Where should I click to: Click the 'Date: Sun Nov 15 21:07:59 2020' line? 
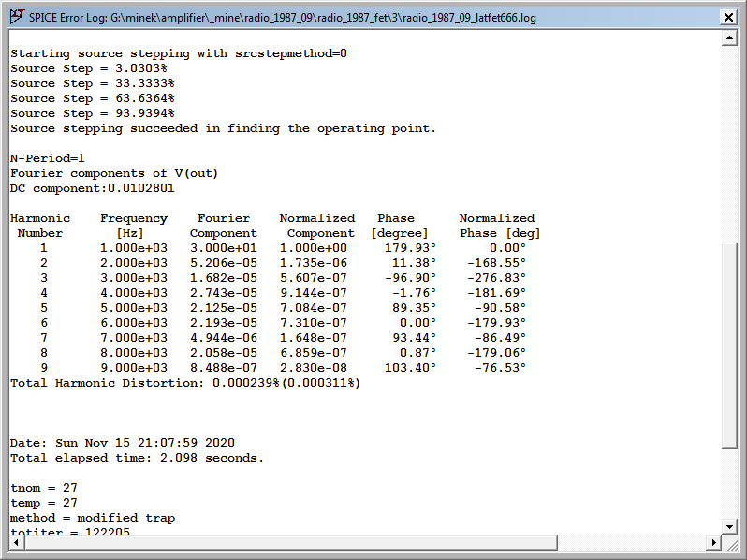(123, 443)
